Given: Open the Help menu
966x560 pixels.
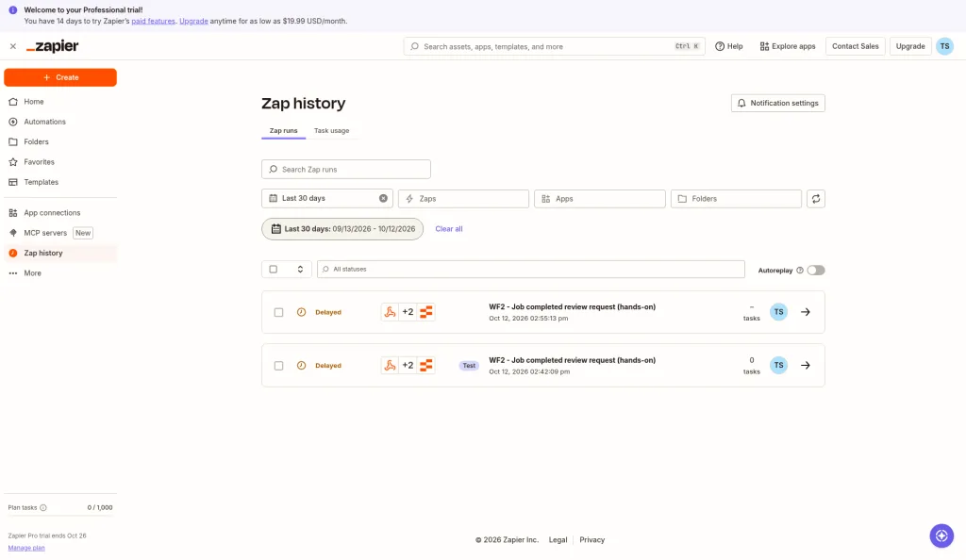Looking at the screenshot, I should point(729,46).
